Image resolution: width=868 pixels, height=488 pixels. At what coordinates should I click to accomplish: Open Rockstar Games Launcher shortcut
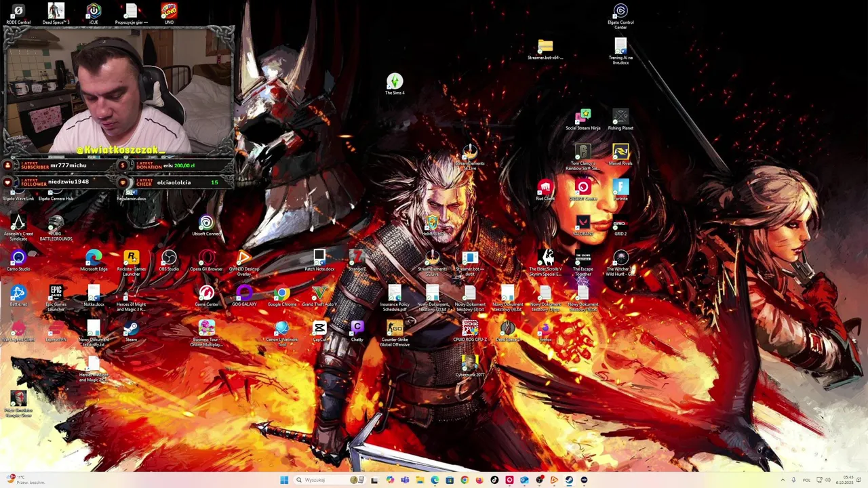coord(132,263)
